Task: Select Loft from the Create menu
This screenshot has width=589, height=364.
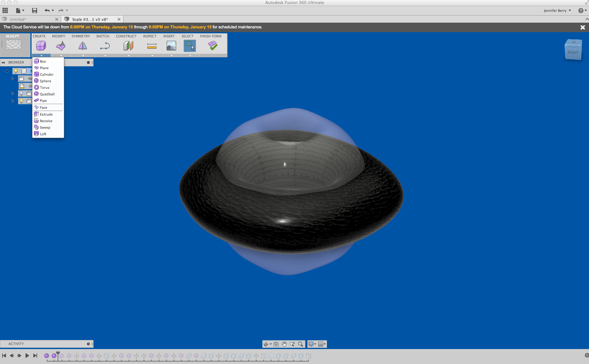Action: click(x=48, y=134)
